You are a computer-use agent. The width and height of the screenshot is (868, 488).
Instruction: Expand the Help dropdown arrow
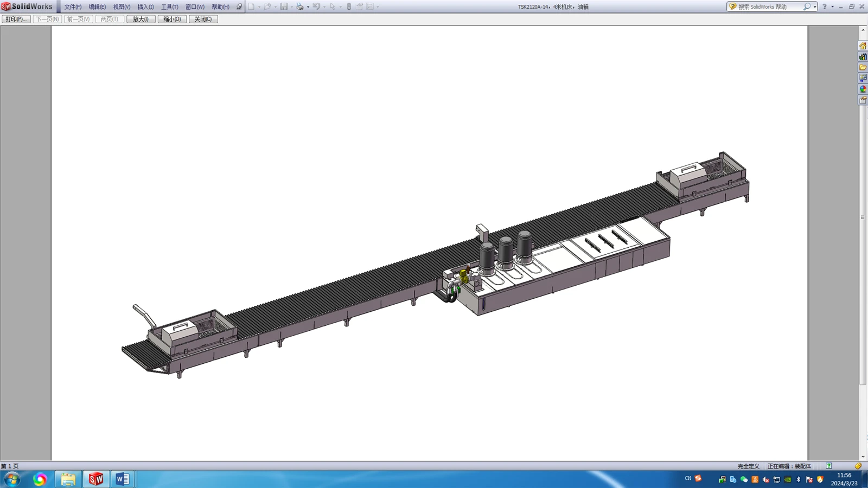(832, 7)
